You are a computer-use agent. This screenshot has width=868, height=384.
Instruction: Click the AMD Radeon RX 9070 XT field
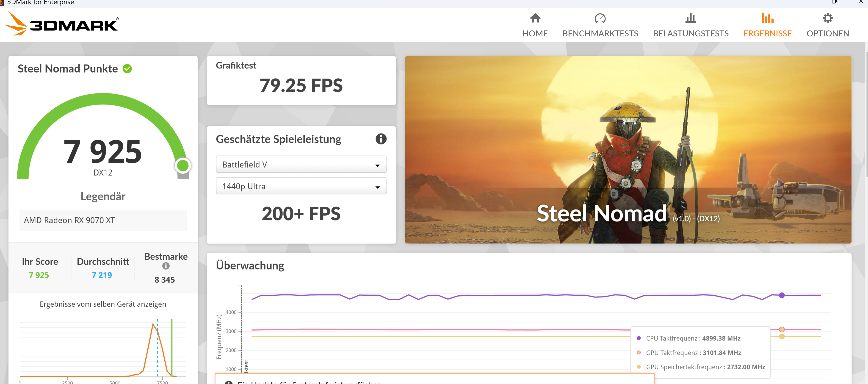(x=103, y=221)
